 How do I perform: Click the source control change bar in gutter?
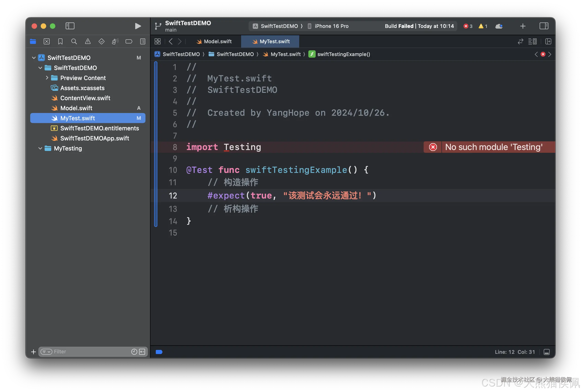click(156, 144)
